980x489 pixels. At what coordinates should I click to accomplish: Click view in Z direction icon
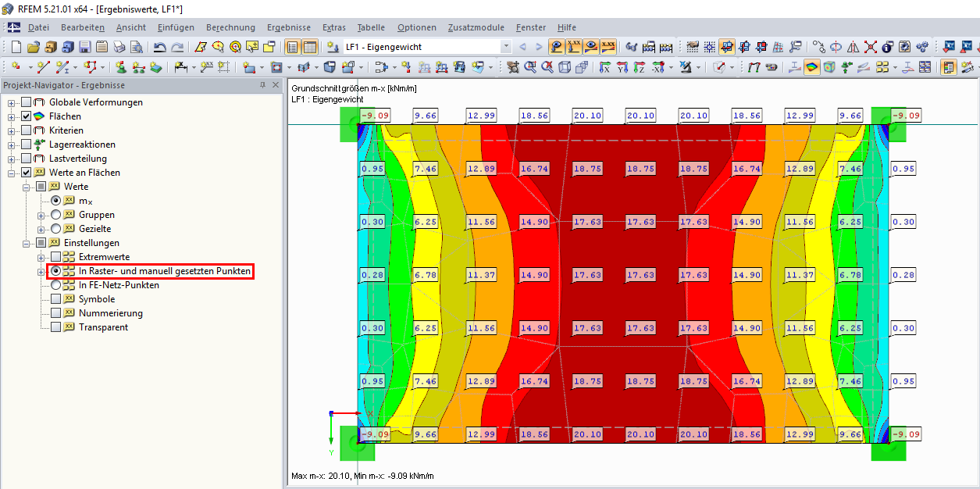click(x=639, y=67)
